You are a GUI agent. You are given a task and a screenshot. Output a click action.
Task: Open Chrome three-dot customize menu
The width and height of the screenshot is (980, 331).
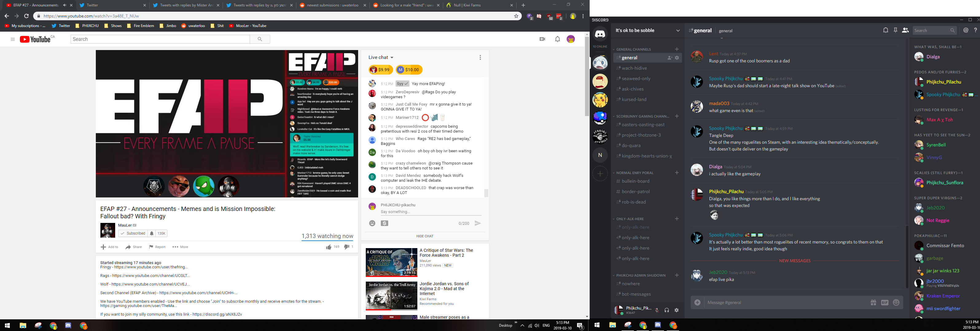[583, 16]
